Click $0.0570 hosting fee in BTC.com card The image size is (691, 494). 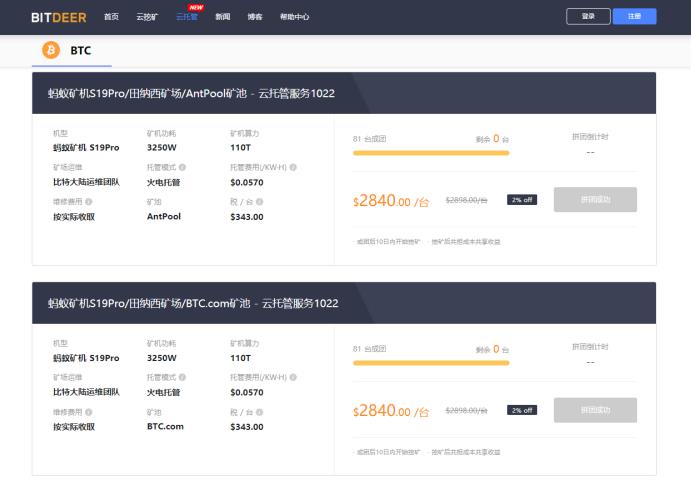tap(247, 392)
